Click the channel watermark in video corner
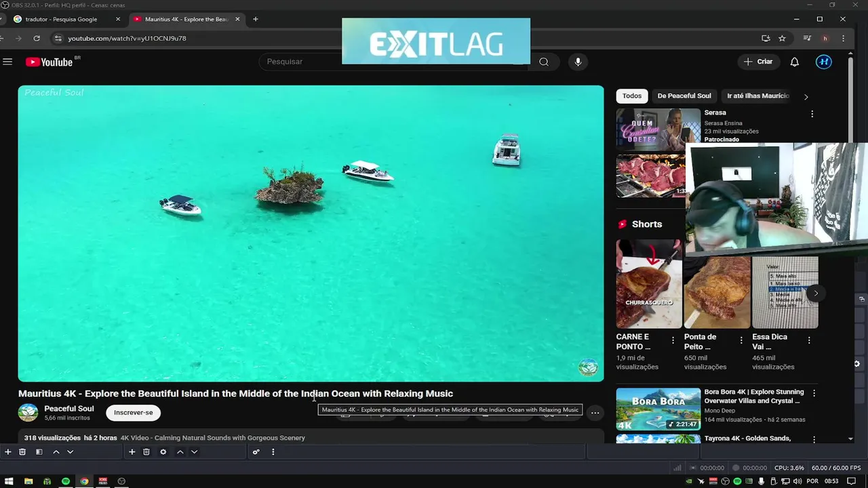 click(588, 367)
